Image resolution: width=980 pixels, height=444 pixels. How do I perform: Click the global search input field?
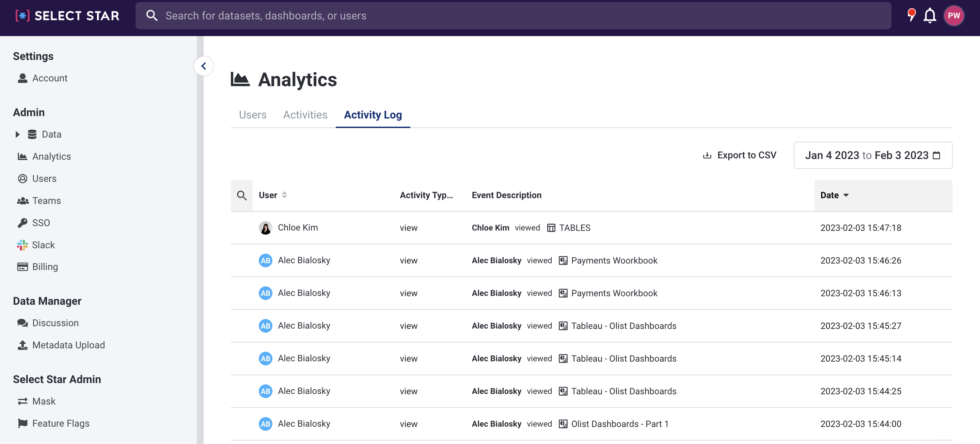pyautogui.click(x=513, y=16)
